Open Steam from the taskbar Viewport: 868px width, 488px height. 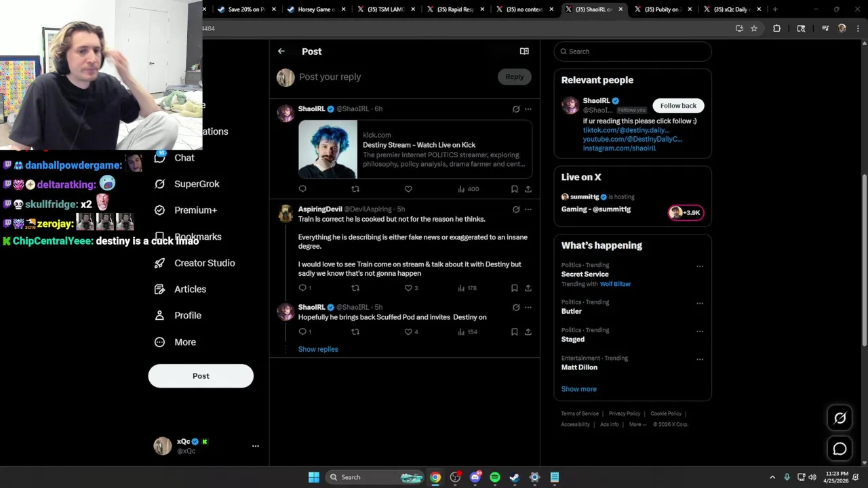[x=515, y=477]
